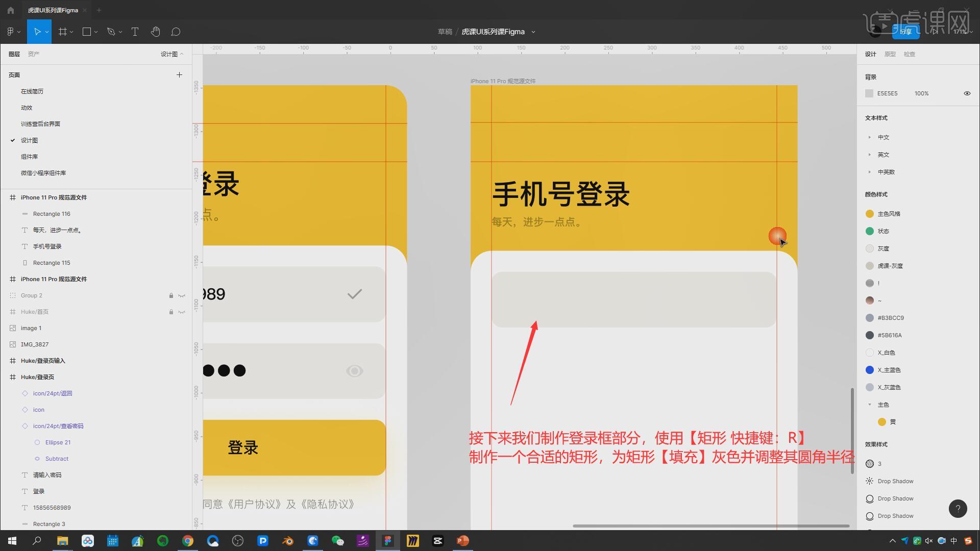Click the blue 分享 button
Screen dimensions: 980x551
click(905, 32)
